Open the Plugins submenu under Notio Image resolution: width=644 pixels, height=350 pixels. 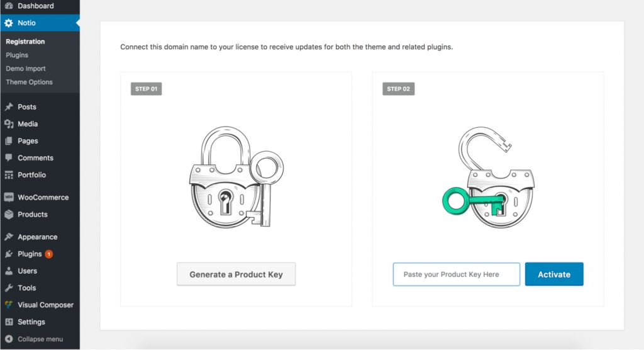(x=17, y=55)
